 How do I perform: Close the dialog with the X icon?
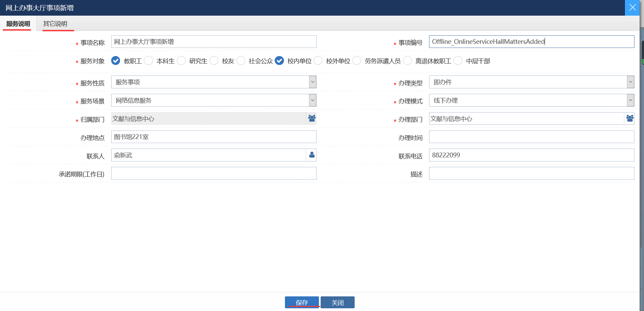point(632,7)
